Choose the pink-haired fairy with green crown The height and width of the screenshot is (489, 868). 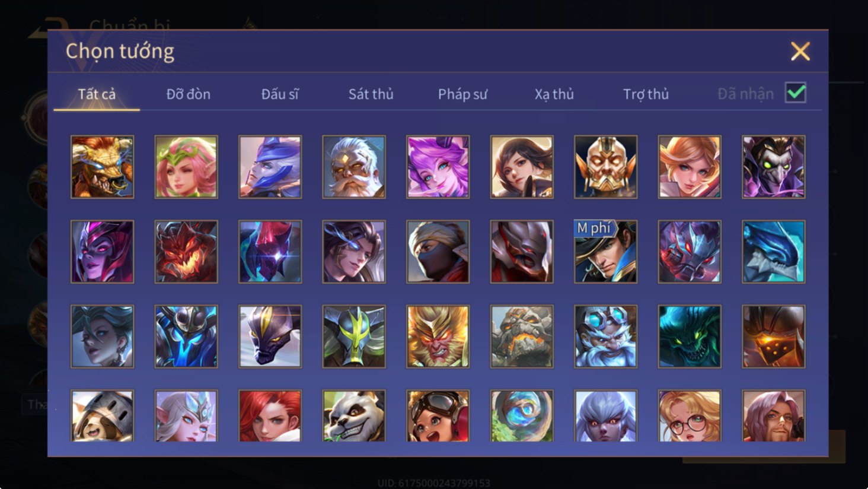186,167
